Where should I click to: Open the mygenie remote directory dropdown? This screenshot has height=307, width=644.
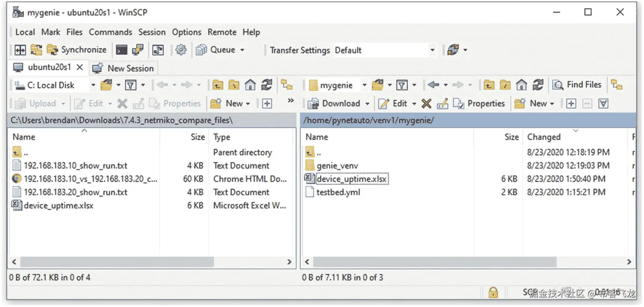338,85
